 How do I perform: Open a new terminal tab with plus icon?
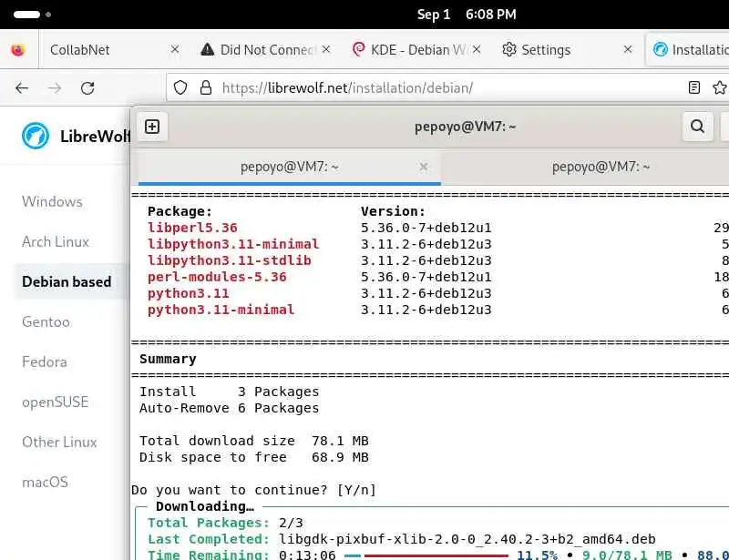(152, 127)
